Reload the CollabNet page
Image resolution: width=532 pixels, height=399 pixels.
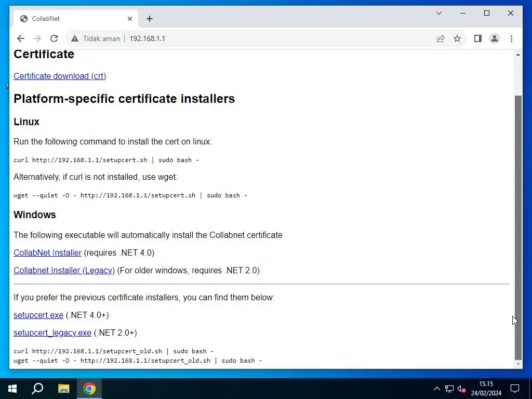(54, 38)
